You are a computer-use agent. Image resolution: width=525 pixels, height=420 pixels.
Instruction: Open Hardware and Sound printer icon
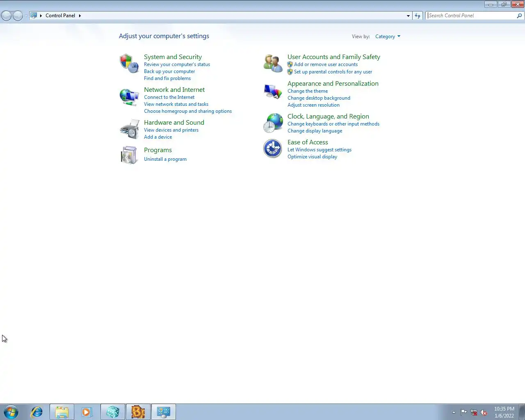pyautogui.click(x=129, y=129)
